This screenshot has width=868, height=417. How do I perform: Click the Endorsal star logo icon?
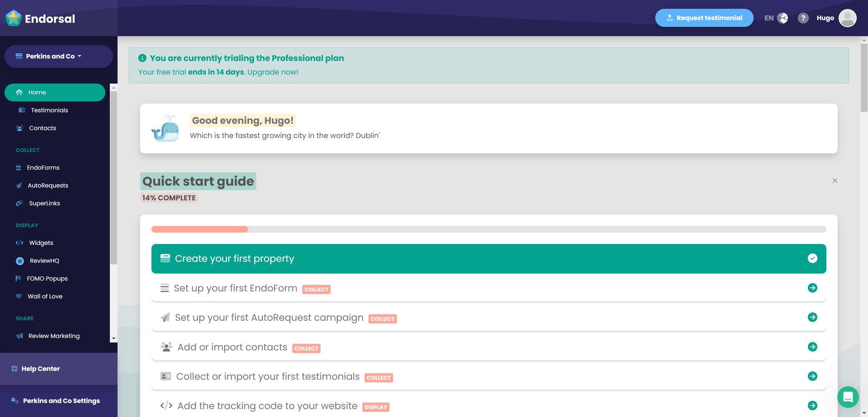tap(14, 18)
